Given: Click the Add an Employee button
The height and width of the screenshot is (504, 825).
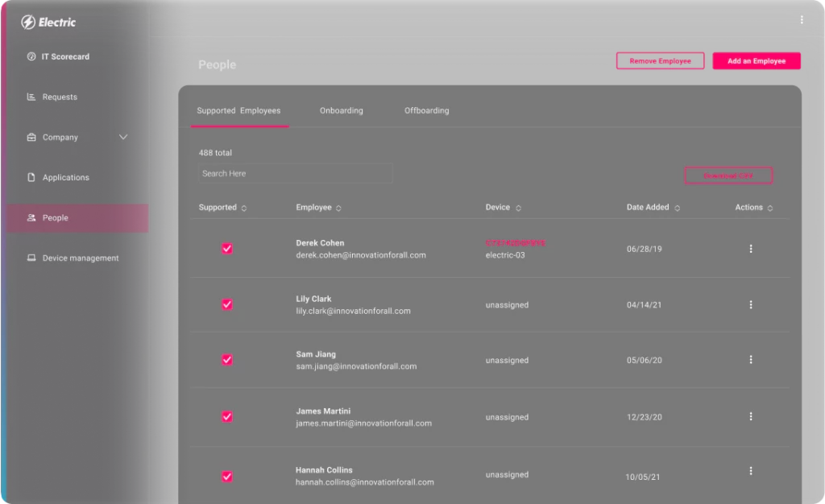Looking at the screenshot, I should click(x=756, y=60).
